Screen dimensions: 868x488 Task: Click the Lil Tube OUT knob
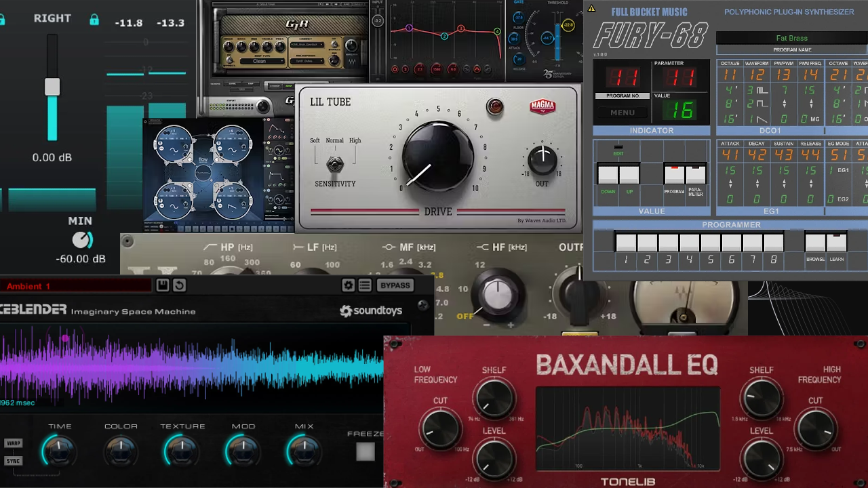(x=542, y=159)
